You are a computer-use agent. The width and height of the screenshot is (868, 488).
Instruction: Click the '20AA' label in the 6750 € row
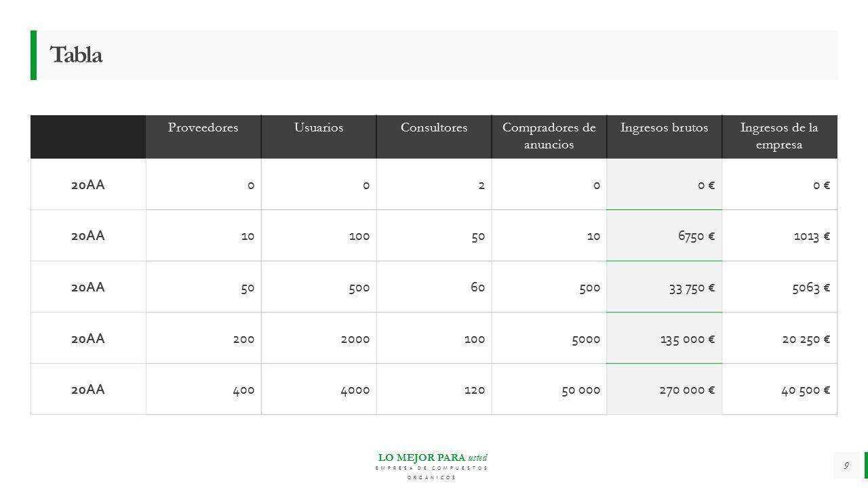tap(88, 235)
